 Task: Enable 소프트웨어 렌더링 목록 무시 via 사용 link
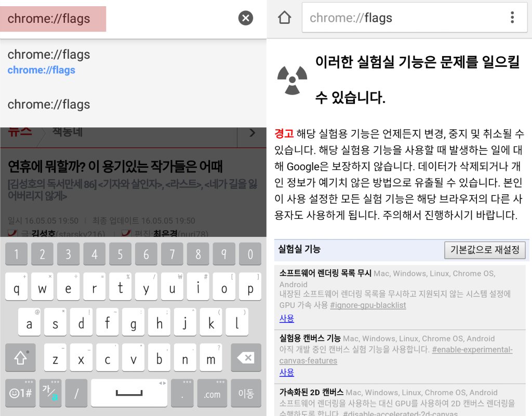[287, 318]
